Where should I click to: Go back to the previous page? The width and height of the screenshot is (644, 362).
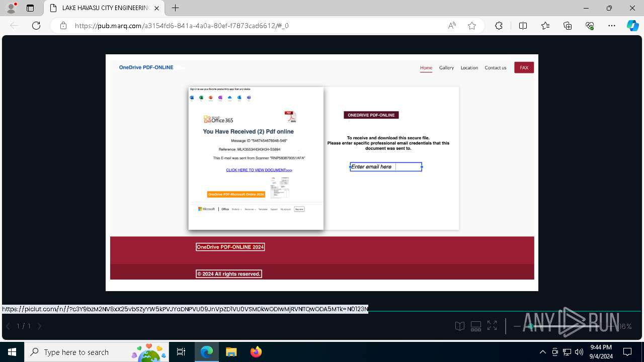click(x=14, y=26)
